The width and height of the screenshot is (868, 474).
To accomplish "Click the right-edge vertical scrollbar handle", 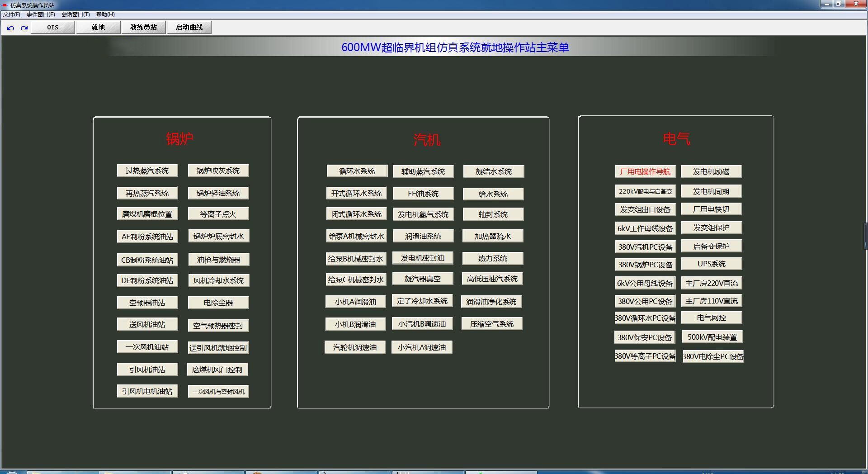I will pyautogui.click(x=865, y=235).
